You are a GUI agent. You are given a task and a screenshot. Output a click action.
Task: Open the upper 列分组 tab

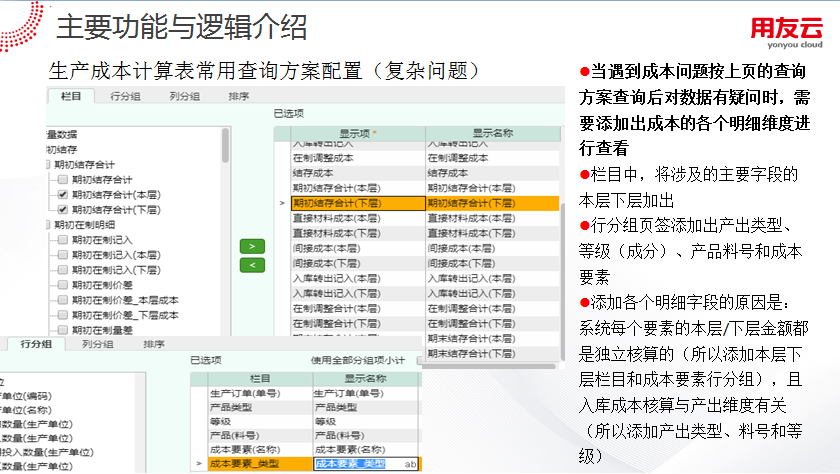(x=183, y=96)
